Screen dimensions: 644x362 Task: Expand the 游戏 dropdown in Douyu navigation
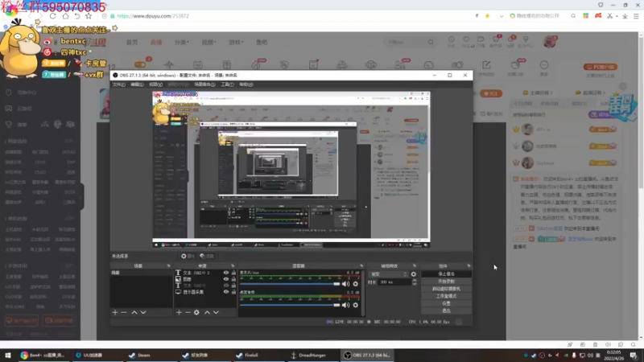point(236,42)
